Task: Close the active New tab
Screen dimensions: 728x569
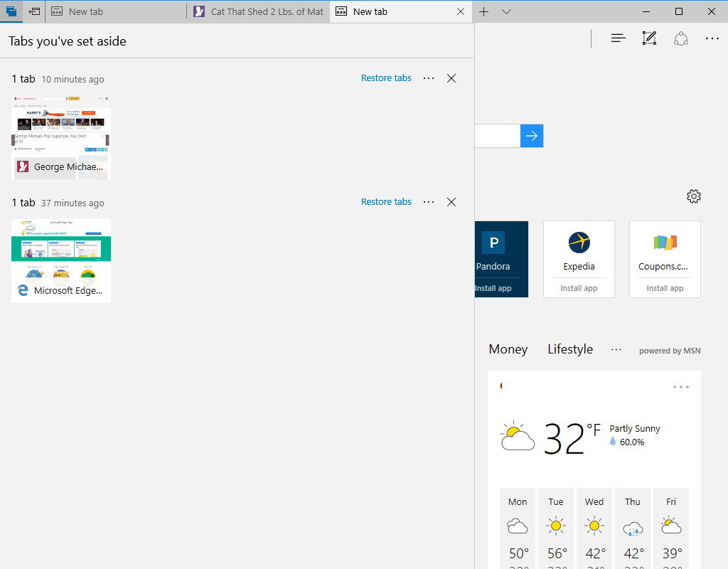Action: point(461,11)
